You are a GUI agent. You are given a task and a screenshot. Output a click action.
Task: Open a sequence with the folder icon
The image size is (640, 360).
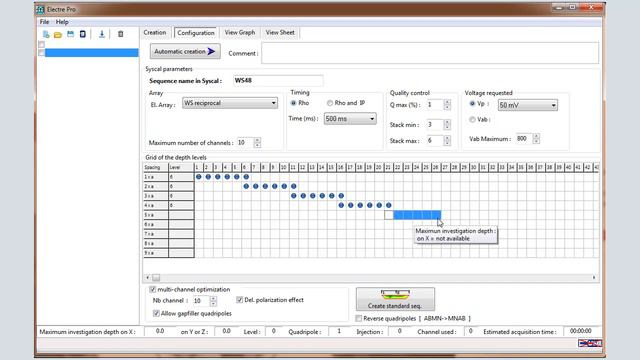58,34
